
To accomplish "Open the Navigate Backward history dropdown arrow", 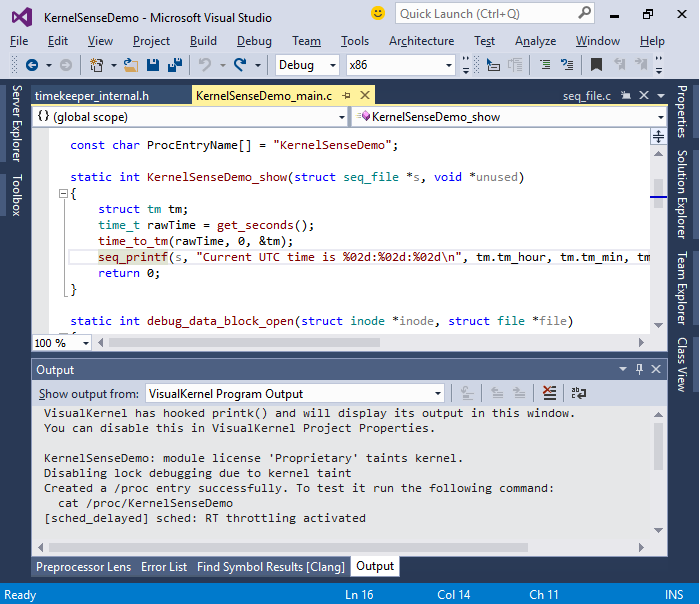I will pos(49,65).
